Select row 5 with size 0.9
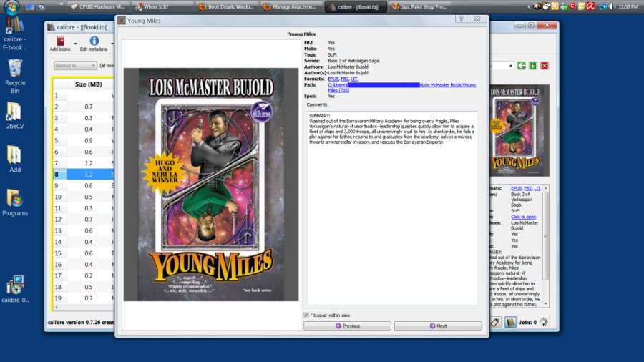 pos(84,140)
